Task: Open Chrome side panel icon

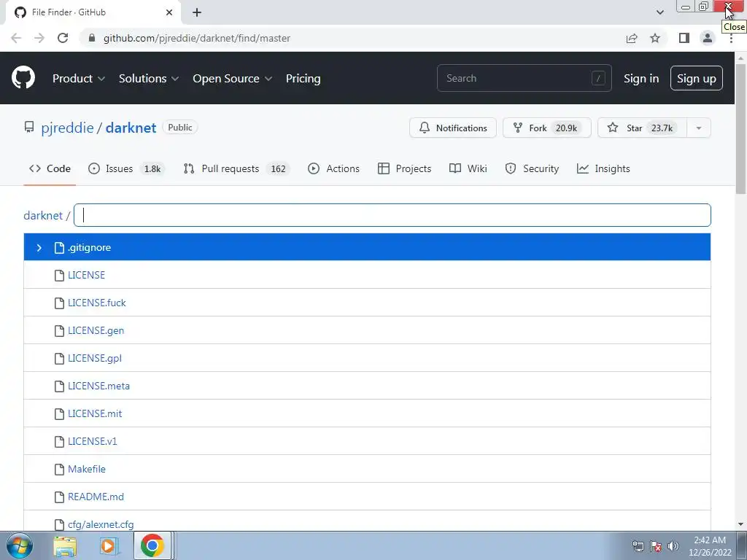Action: (x=684, y=38)
